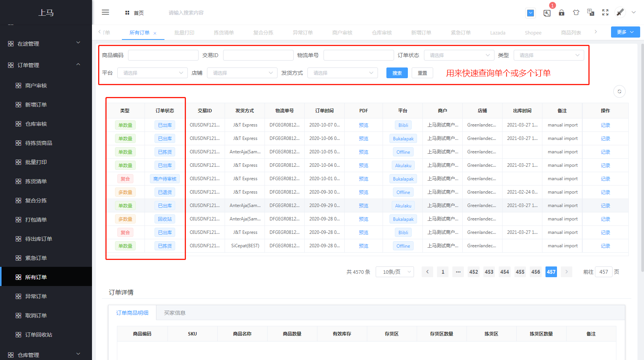Open the 更多 dropdown button
The width and height of the screenshot is (644, 360).
click(x=625, y=32)
